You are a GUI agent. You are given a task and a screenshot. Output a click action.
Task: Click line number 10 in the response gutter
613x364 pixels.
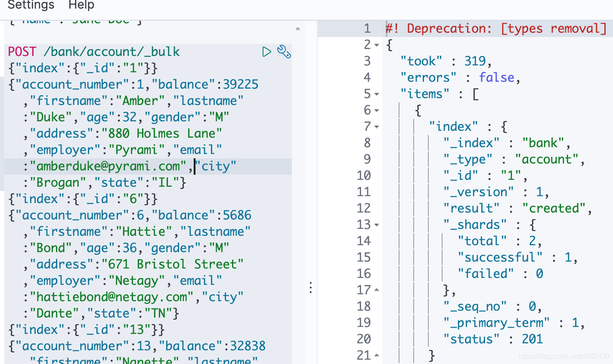pos(364,176)
